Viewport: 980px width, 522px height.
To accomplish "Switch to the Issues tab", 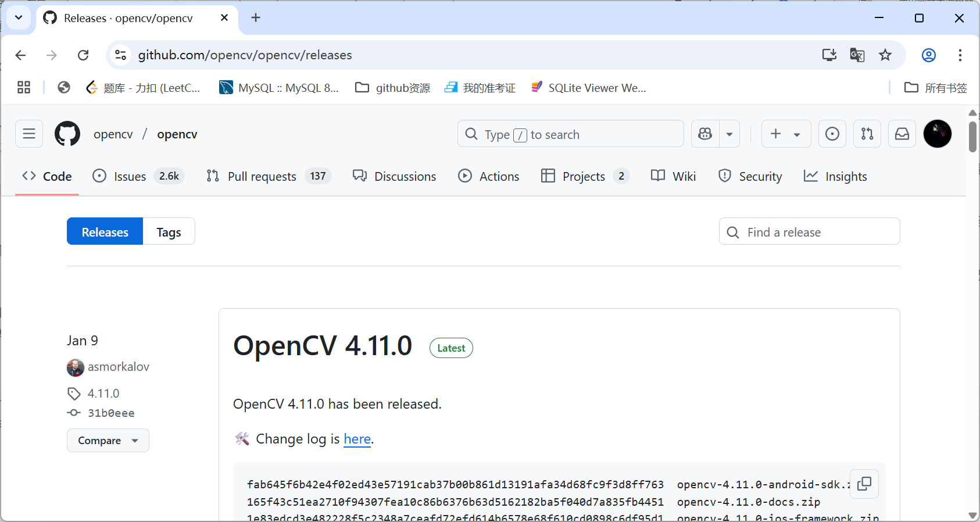I will pyautogui.click(x=138, y=176).
